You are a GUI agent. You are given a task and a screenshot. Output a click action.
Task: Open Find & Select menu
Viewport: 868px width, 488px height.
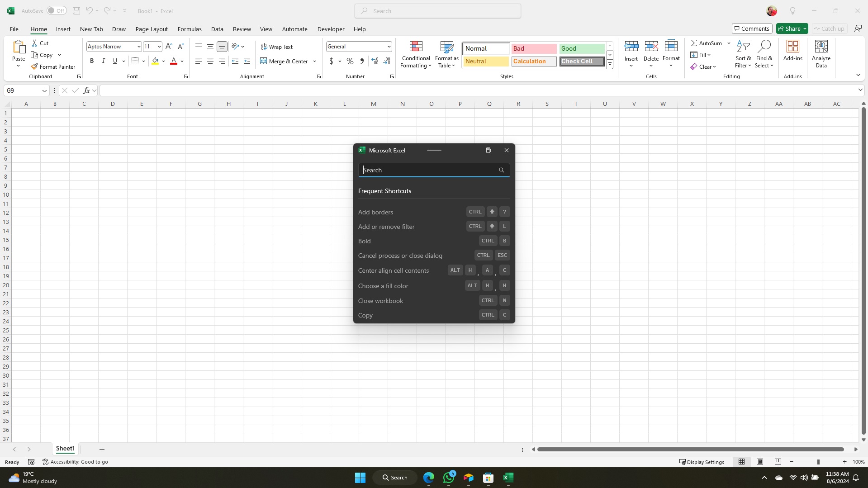pyautogui.click(x=764, y=55)
